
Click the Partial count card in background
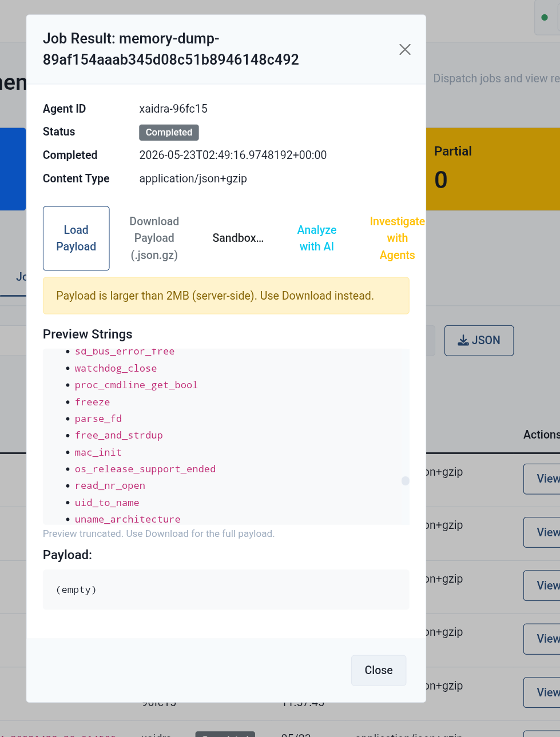click(493, 169)
